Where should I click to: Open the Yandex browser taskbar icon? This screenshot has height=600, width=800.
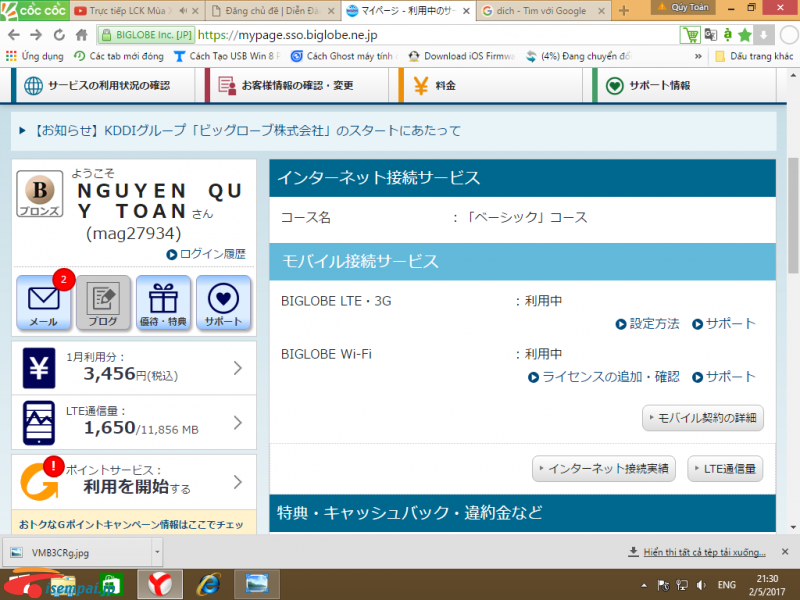click(x=160, y=585)
